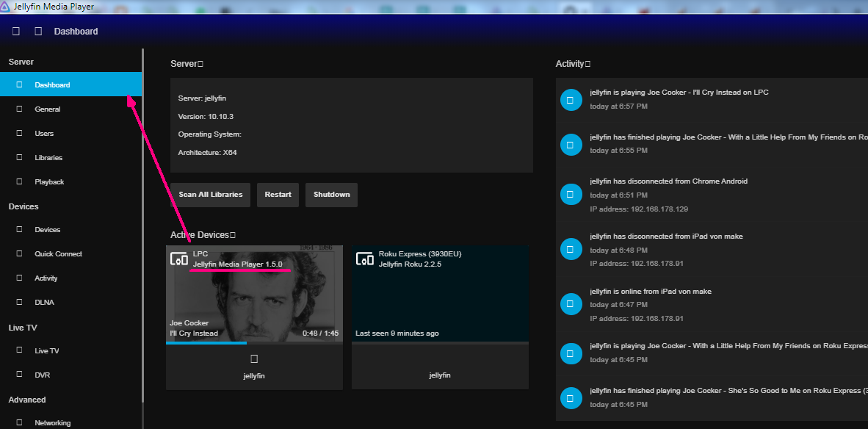Select Playback from the sidebar menu
The width and height of the screenshot is (868, 429).
[49, 182]
